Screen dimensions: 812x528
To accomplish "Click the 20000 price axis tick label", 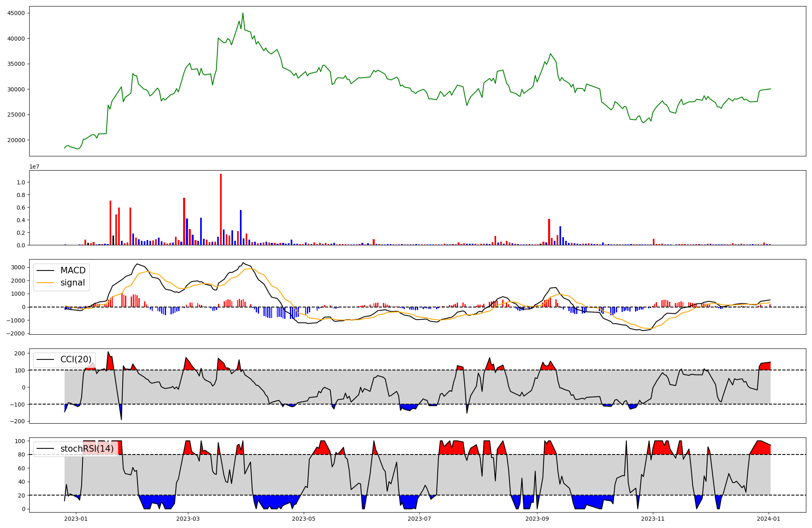I will click(16, 140).
